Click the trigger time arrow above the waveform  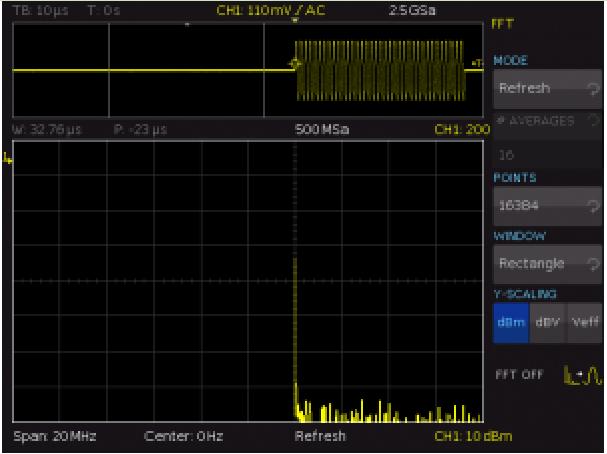pyautogui.click(x=294, y=19)
